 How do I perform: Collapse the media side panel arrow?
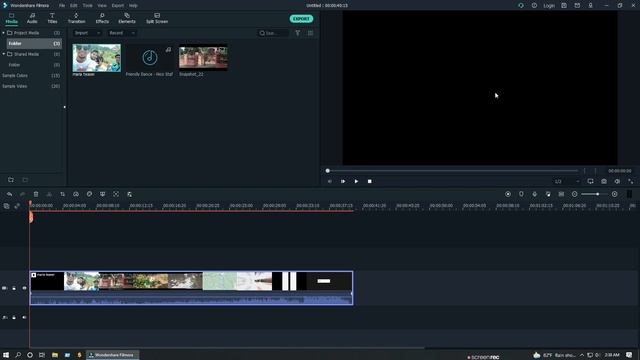[x=64, y=107]
